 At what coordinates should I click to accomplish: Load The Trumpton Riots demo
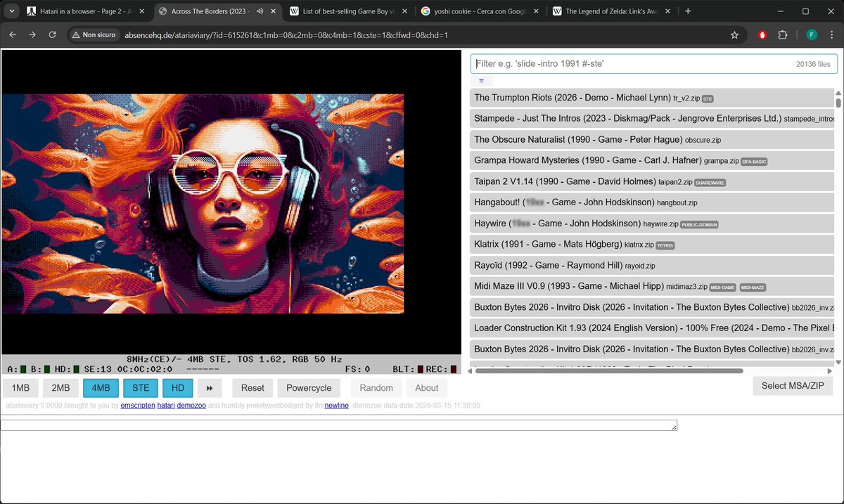pos(652,98)
